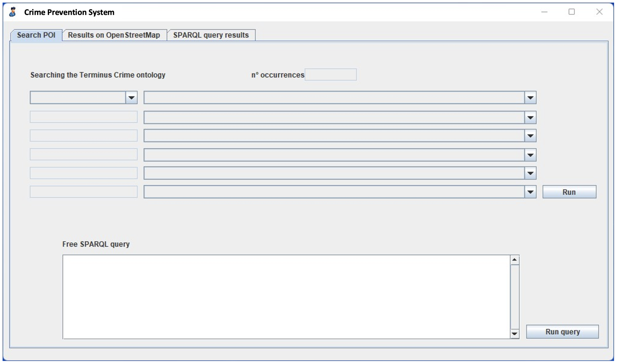Click the Crime Prevention System app icon
Image resolution: width=617 pixels, height=364 pixels.
click(13, 12)
